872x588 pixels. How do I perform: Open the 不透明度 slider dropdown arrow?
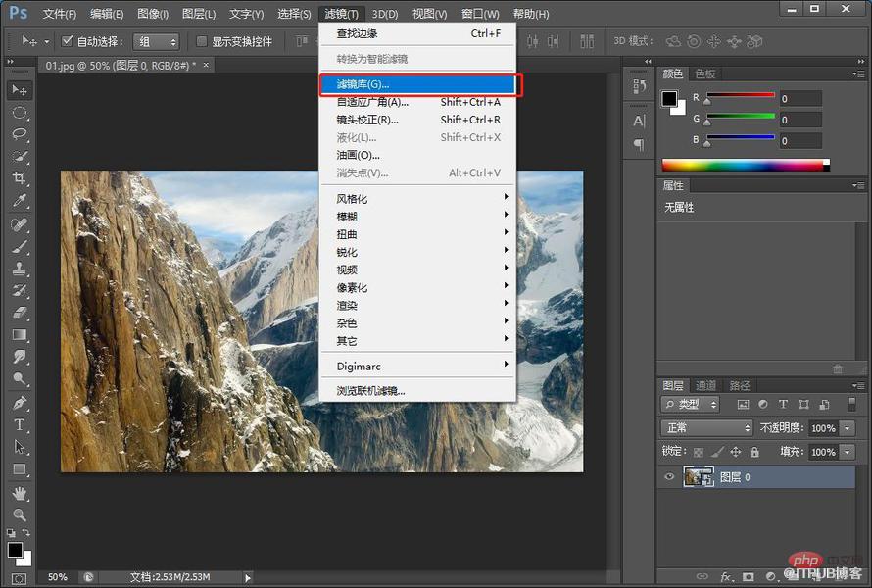[x=847, y=428]
